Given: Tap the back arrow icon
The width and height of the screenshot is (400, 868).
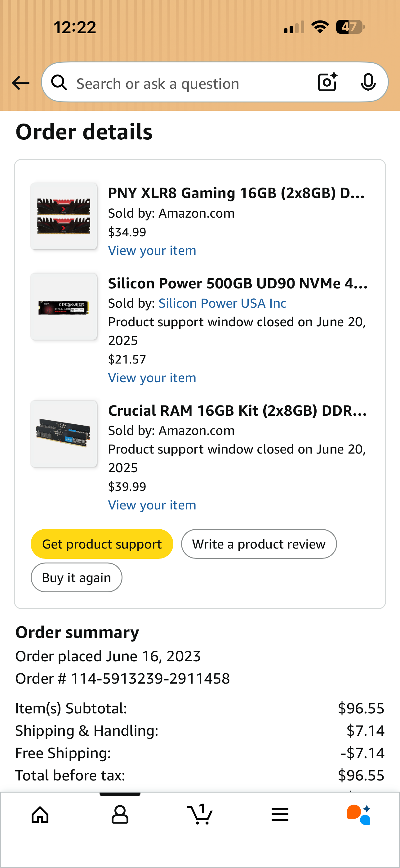Looking at the screenshot, I should coord(20,83).
